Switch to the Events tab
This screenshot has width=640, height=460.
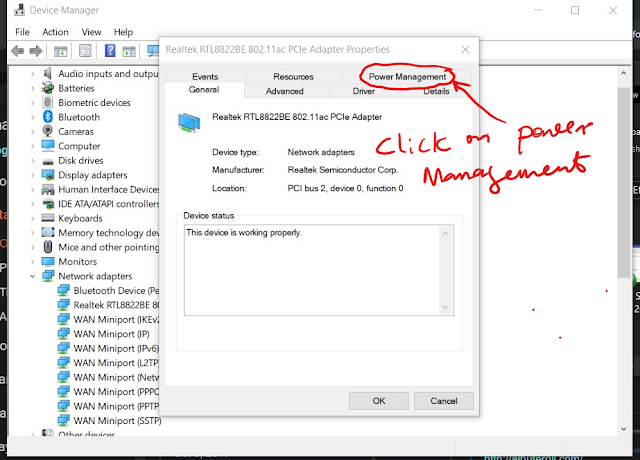click(x=205, y=76)
